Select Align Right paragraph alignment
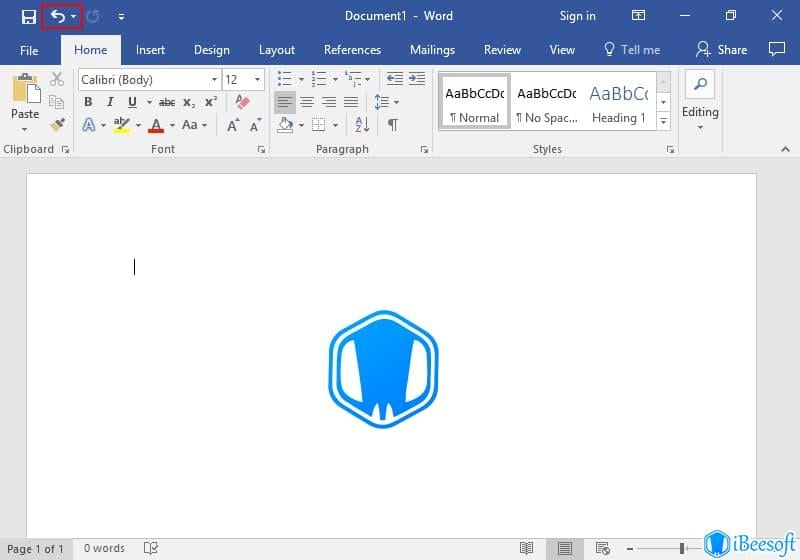The width and height of the screenshot is (800, 560). pos(329,102)
